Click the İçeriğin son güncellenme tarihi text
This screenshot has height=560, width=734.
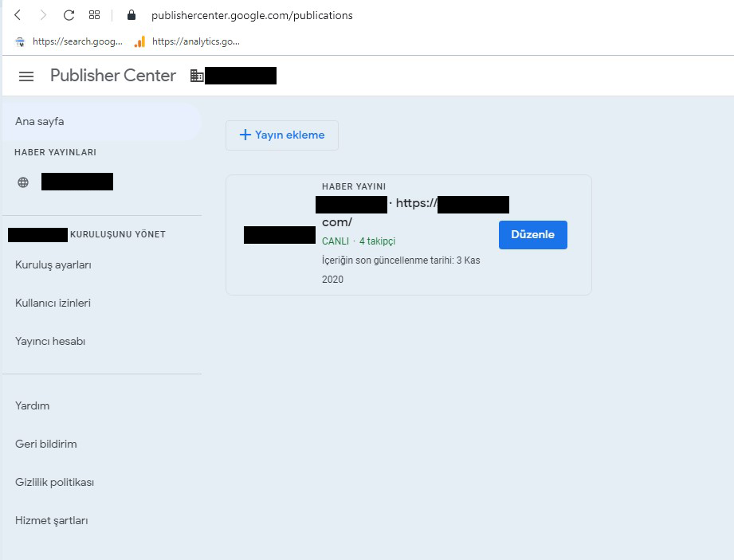401,269
